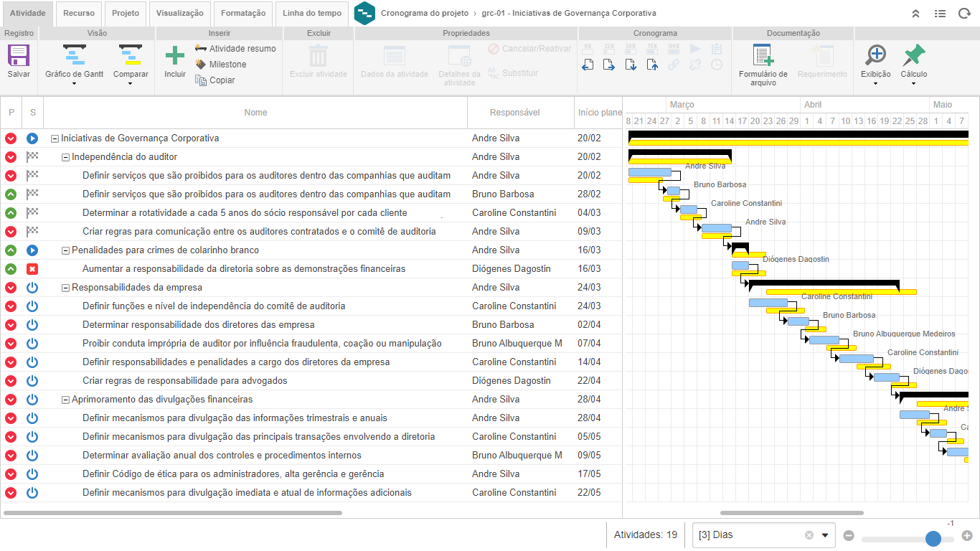Viewport: 980px width, 551px height.
Task: Collapse Penalidades para crimes de colarinho branco
Action: pos(65,250)
